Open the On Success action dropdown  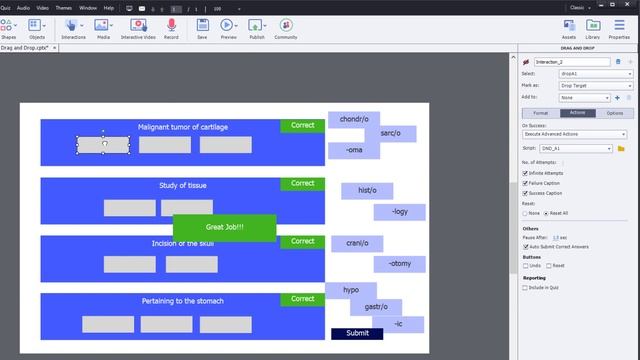pos(574,134)
